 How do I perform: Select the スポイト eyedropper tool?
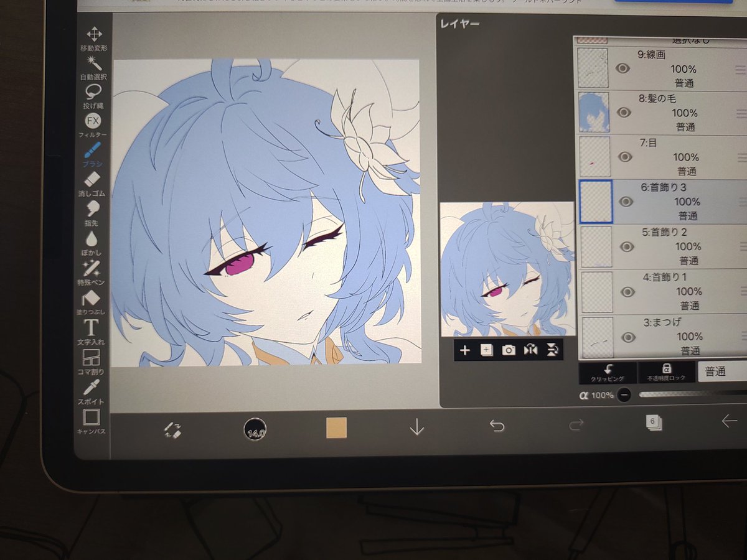click(x=91, y=392)
